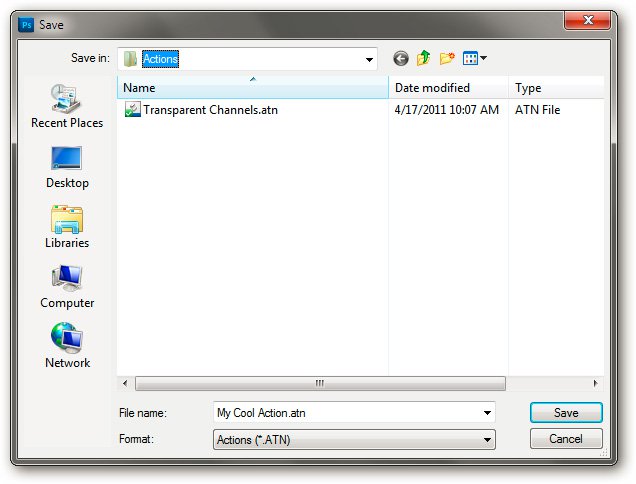Viewport: 636px width, 484px height.
Task: Open the View menu icon
Action: pyautogui.click(x=474, y=59)
